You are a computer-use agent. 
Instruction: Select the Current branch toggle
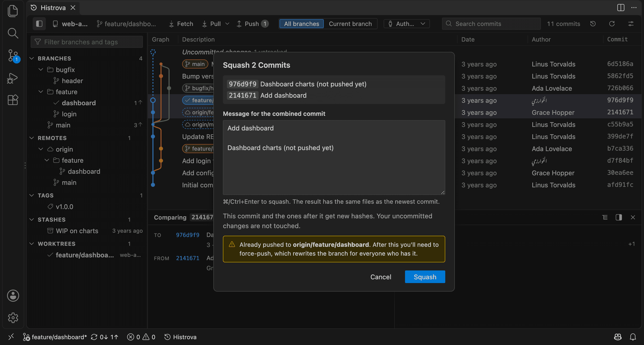350,24
